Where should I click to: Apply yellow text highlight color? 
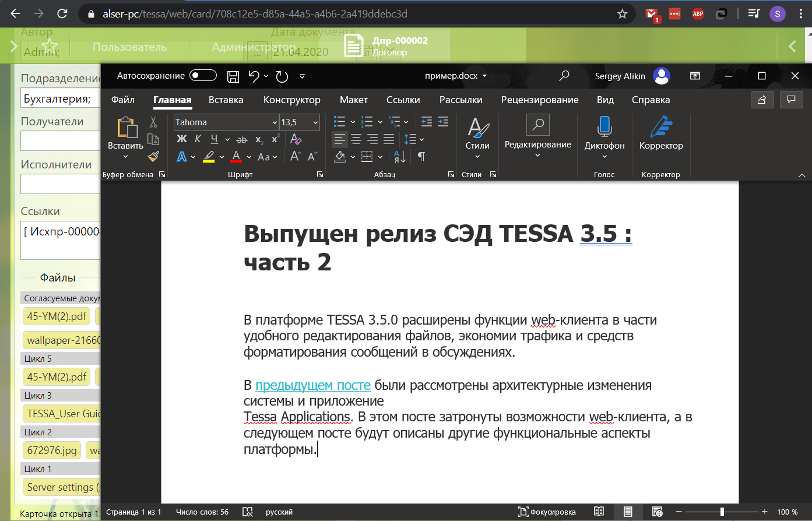pos(208,156)
